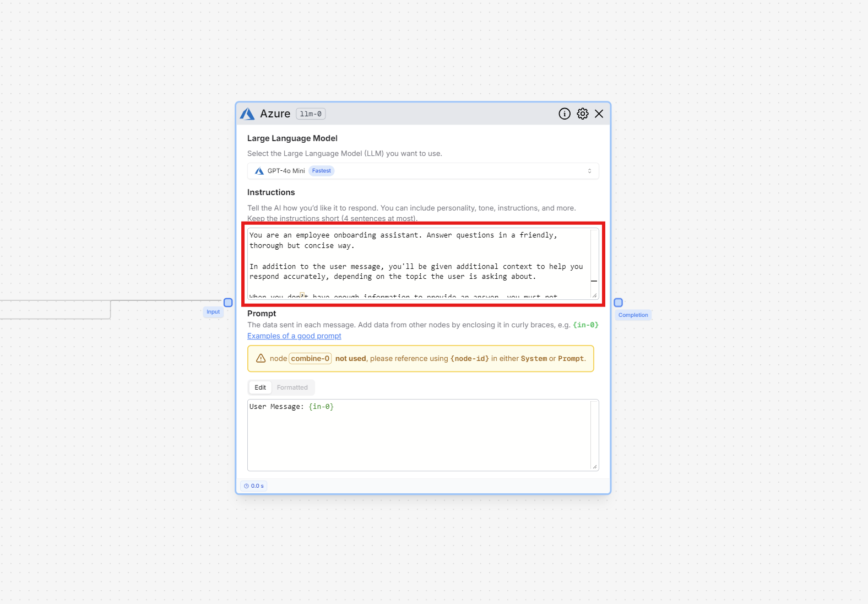The height and width of the screenshot is (604, 868).
Task: Click the Azure logo in node header
Action: [247, 114]
